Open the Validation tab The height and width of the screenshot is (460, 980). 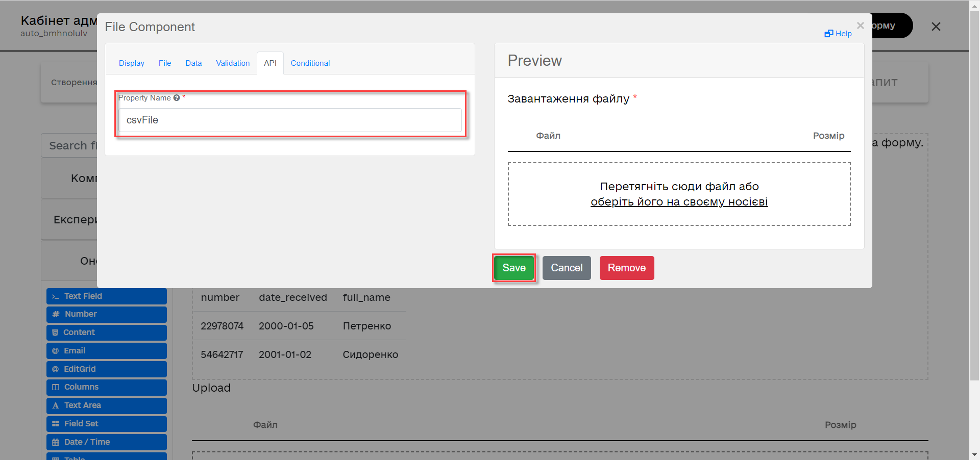click(233, 63)
